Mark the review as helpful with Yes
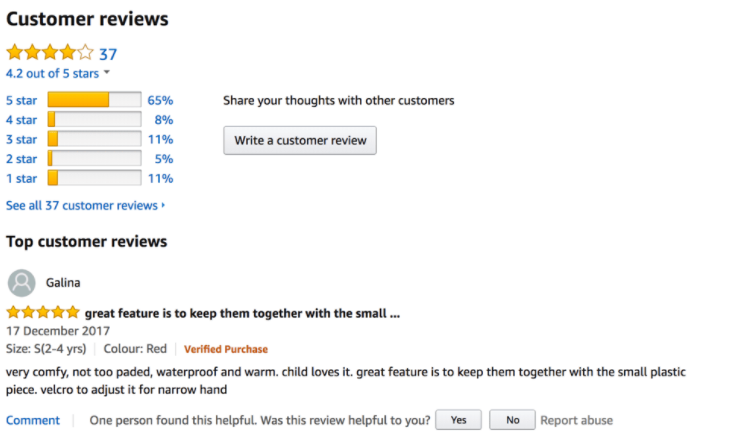The width and height of the screenshot is (730, 437). (459, 420)
